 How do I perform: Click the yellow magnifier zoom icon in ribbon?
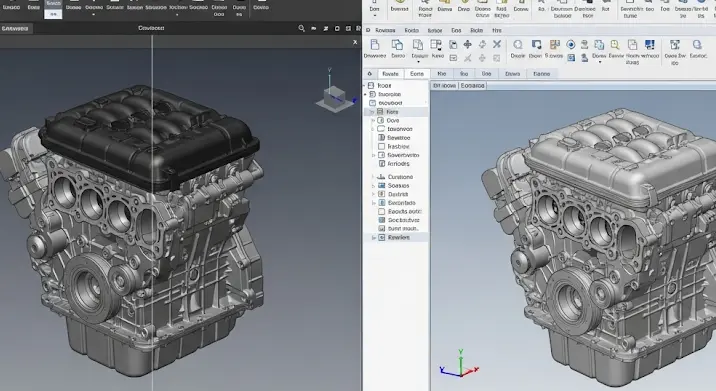point(615,44)
